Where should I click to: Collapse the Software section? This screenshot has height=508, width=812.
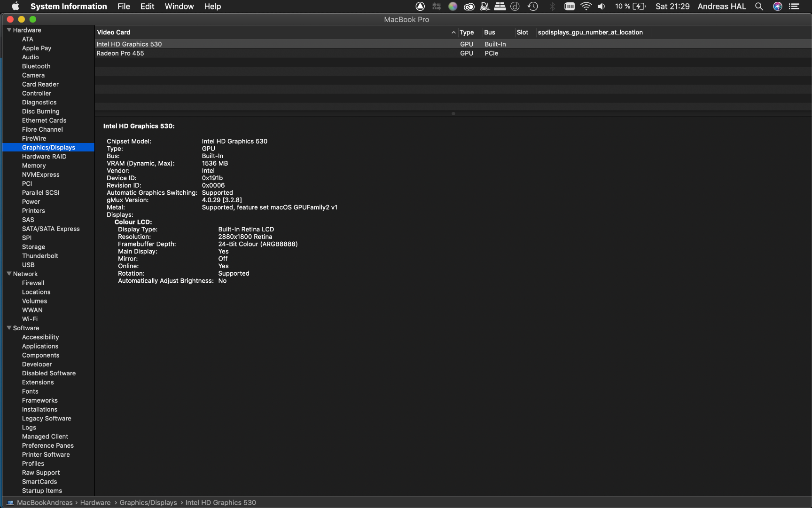(x=9, y=328)
